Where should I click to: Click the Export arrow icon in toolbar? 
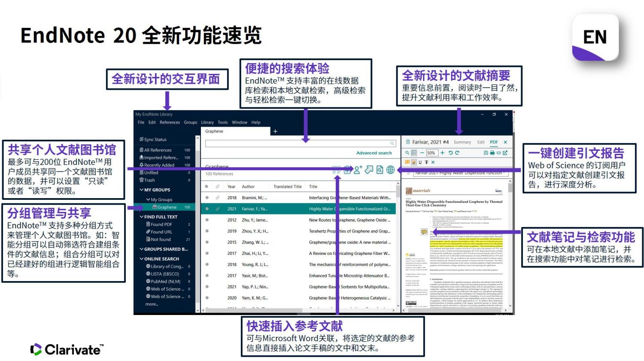[369, 170]
